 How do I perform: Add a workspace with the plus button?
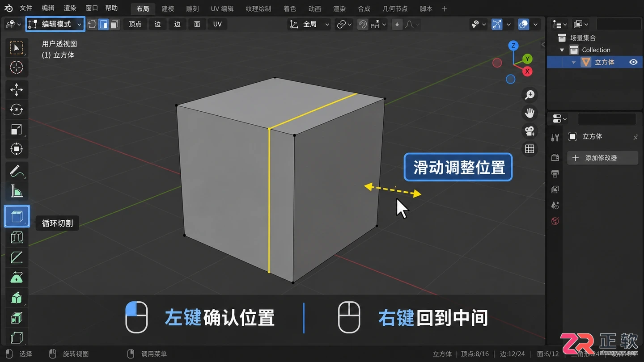444,8
